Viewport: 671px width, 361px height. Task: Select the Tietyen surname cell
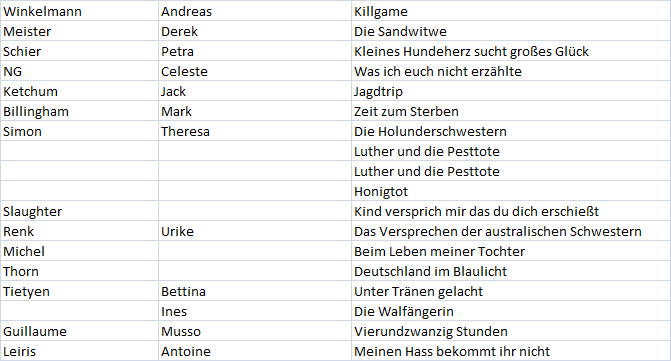(80, 291)
